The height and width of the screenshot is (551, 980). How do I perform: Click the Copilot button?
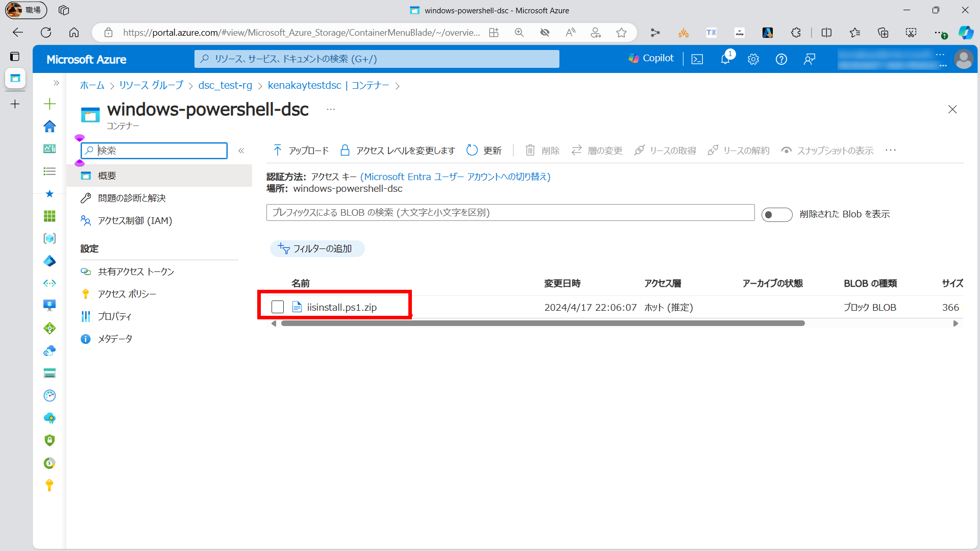click(x=651, y=58)
